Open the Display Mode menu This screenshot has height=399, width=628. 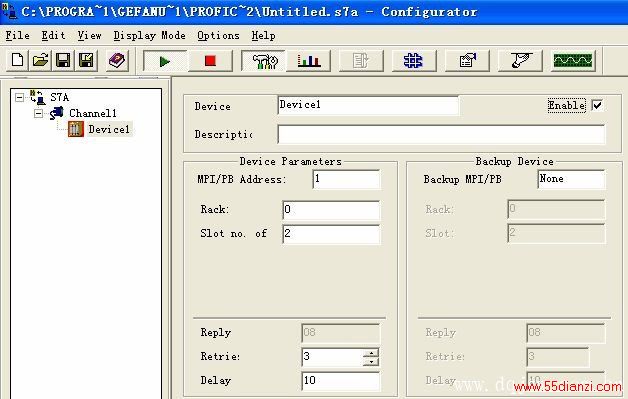coord(149,36)
